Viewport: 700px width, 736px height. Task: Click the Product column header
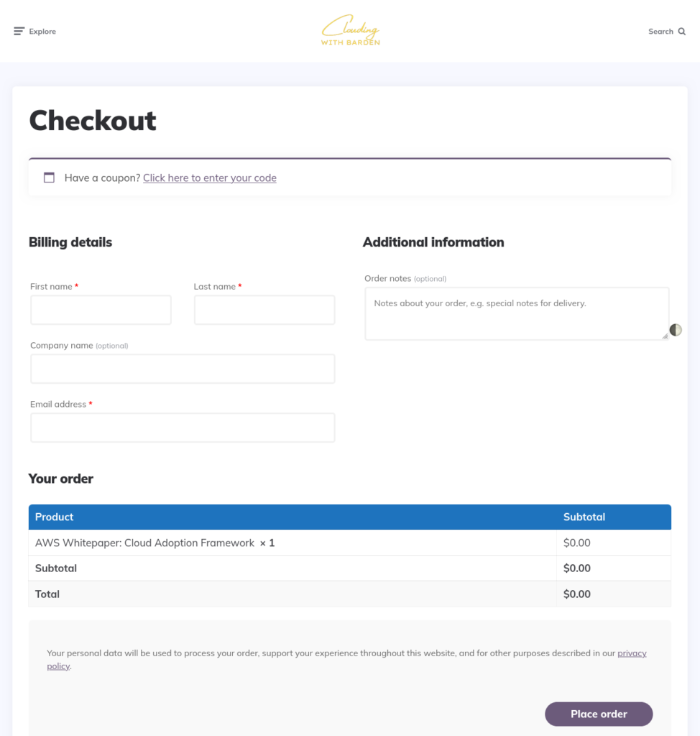click(x=54, y=517)
